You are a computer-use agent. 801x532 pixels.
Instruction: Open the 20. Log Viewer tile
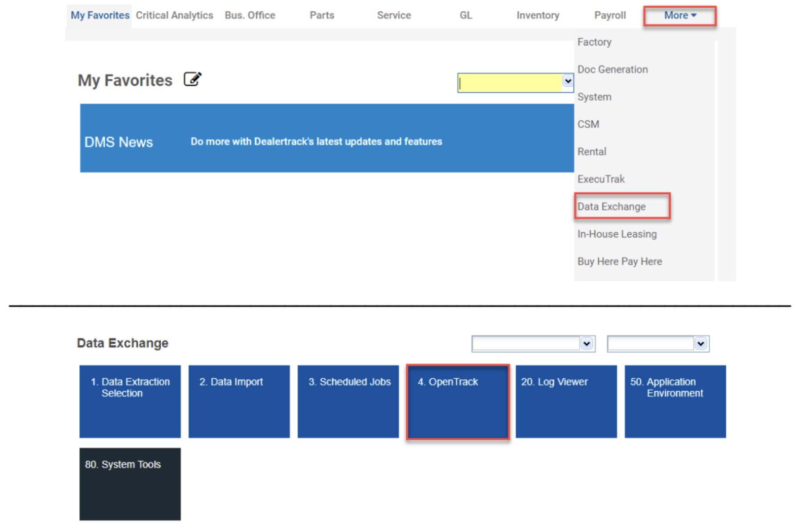coord(566,401)
